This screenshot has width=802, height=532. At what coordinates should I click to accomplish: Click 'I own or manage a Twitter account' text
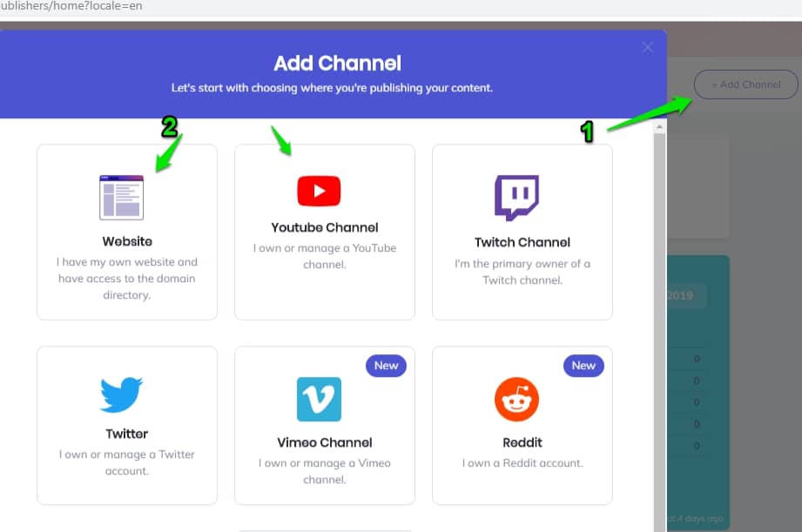[x=127, y=462]
